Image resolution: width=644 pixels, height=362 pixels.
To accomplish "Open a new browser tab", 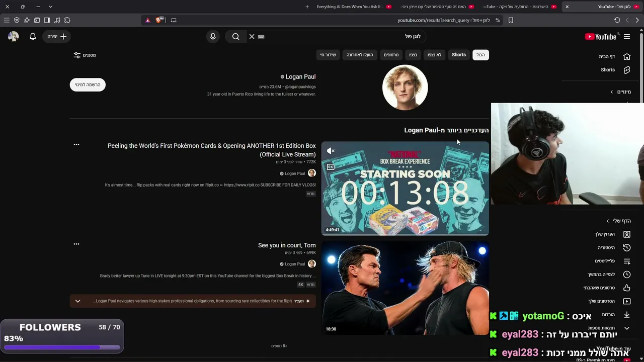I will tap(307, 7).
